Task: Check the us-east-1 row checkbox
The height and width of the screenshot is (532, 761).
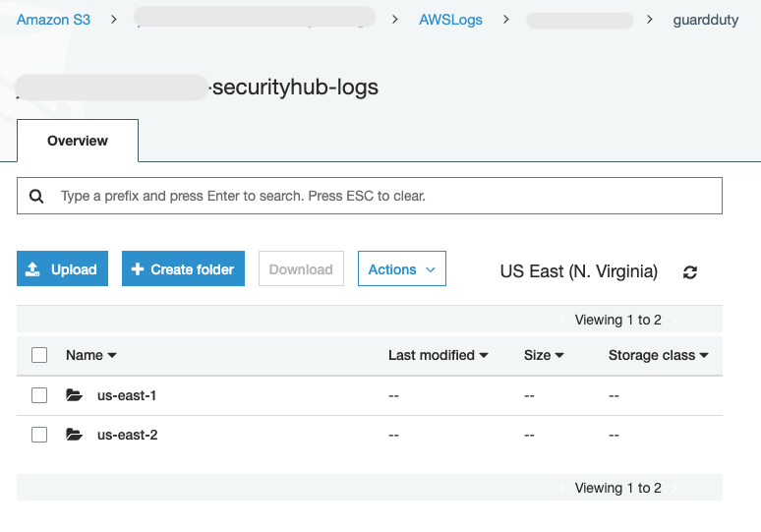Action: (x=39, y=395)
